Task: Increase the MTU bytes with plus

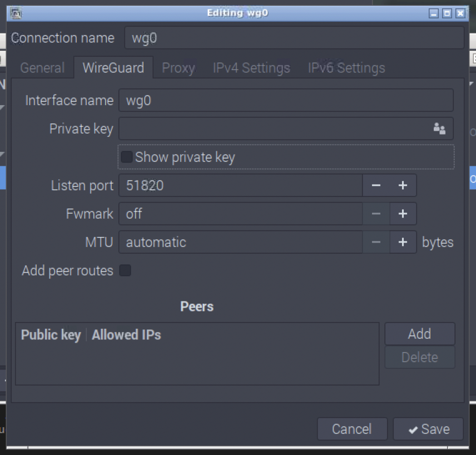Action: coord(403,242)
